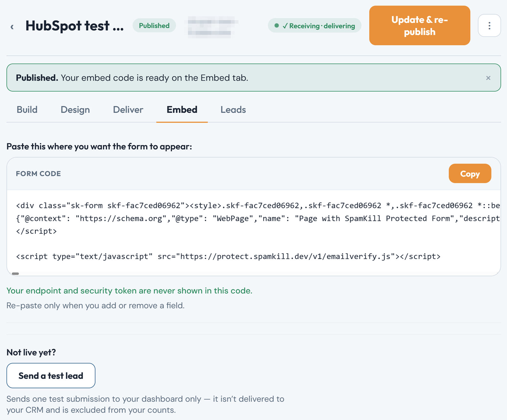507x420 pixels.
Task: Open the Design tab
Action: (x=75, y=110)
